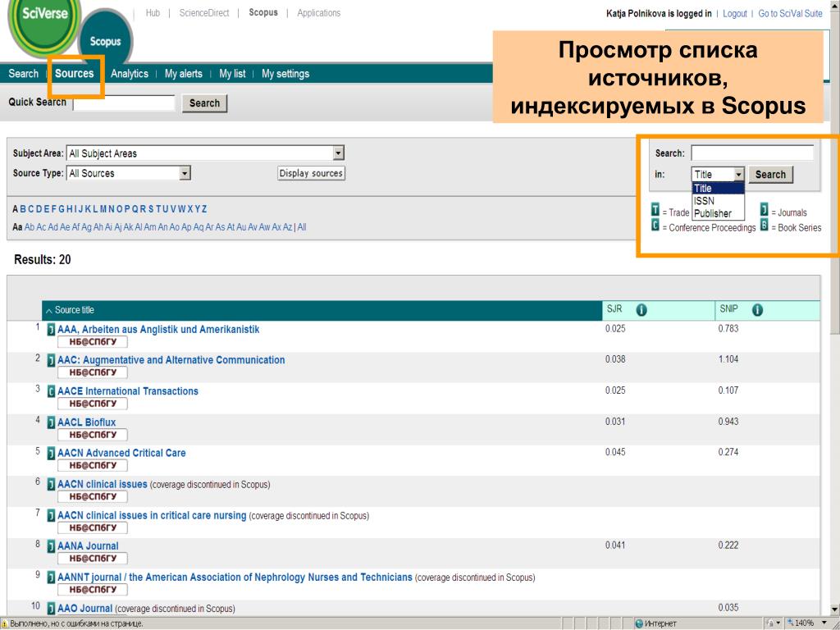
Task: Click the warning icon in status bar
Action: [x=5, y=624]
